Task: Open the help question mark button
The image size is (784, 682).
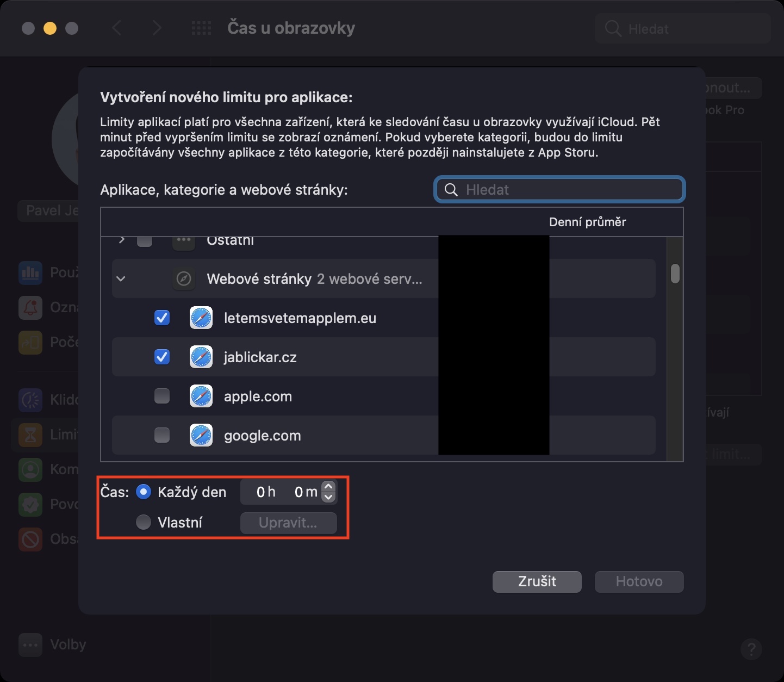Action: pyautogui.click(x=751, y=649)
